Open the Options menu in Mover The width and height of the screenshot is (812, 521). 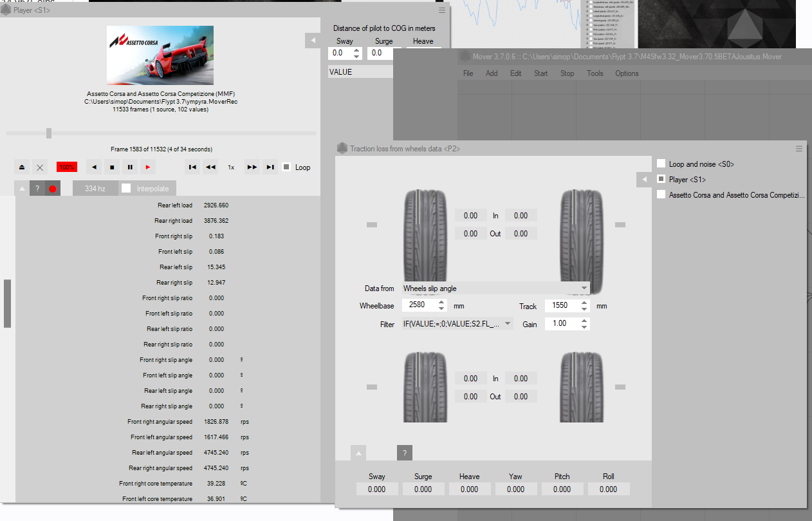pyautogui.click(x=626, y=73)
